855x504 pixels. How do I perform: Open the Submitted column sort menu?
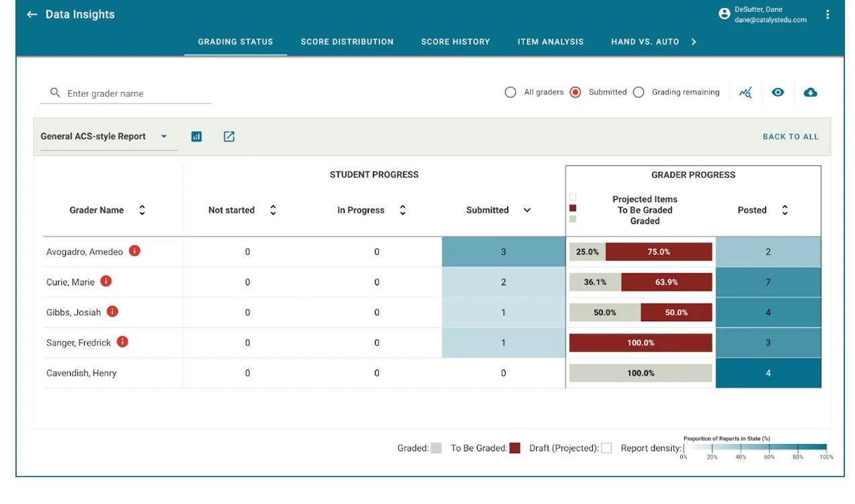[x=527, y=210]
